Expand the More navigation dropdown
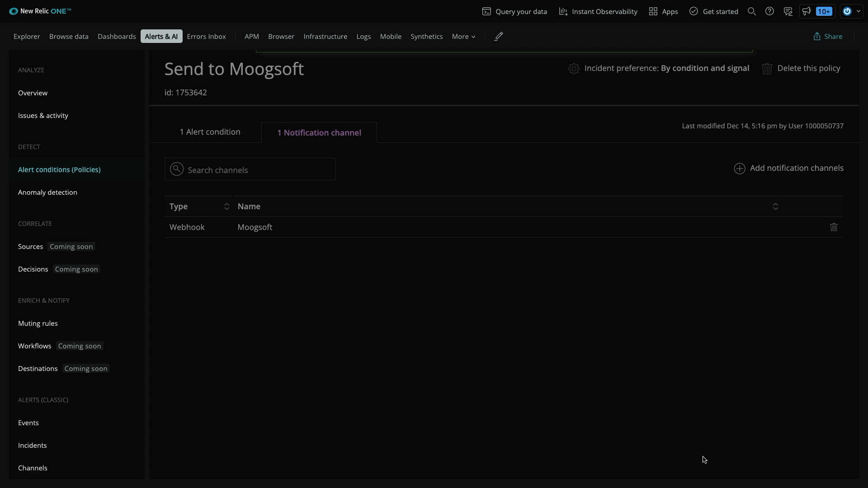Screen dimensions: 868x488 [463, 37]
